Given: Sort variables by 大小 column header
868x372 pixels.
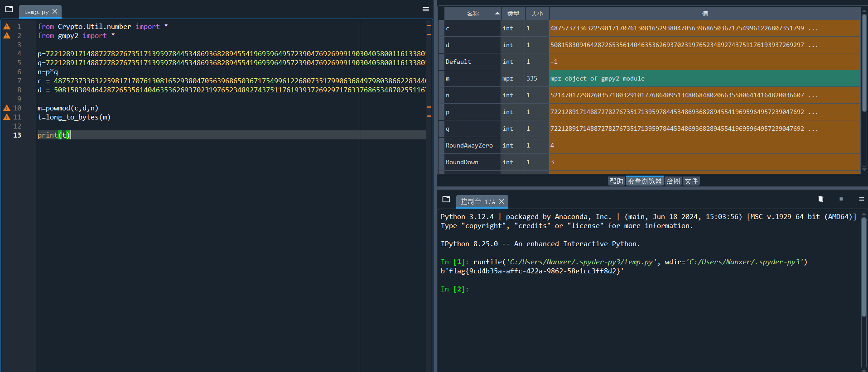Looking at the screenshot, I should point(537,14).
